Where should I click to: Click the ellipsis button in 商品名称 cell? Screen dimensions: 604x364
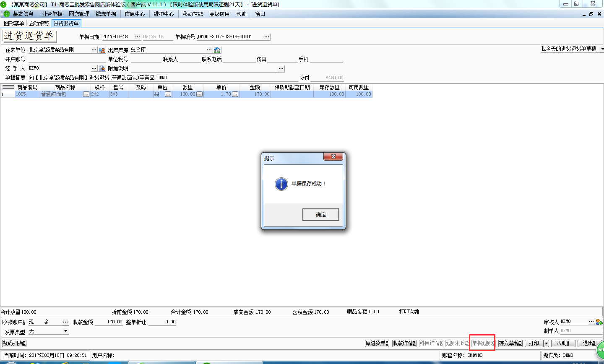(86, 94)
